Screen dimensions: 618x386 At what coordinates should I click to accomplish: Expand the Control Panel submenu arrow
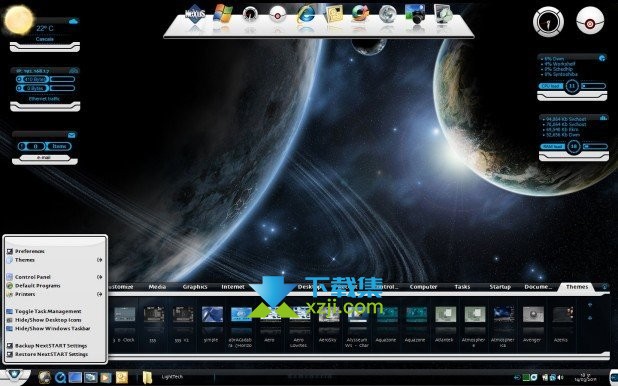coord(99,277)
